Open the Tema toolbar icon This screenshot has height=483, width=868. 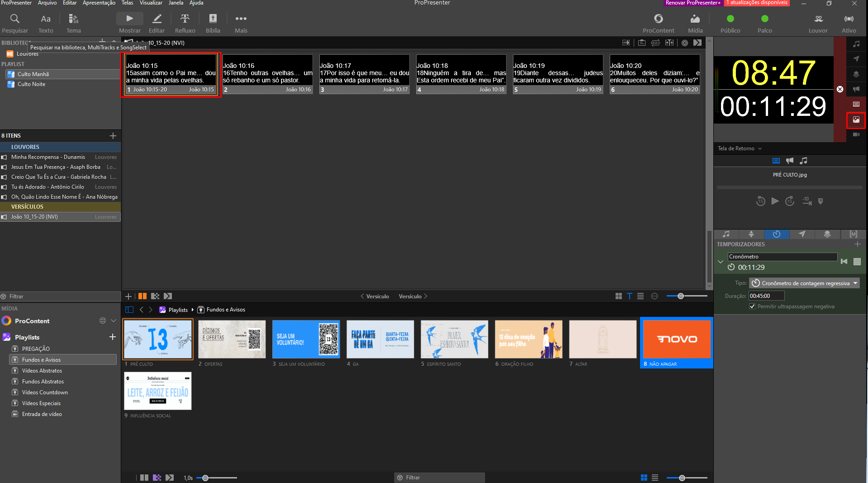(73, 23)
